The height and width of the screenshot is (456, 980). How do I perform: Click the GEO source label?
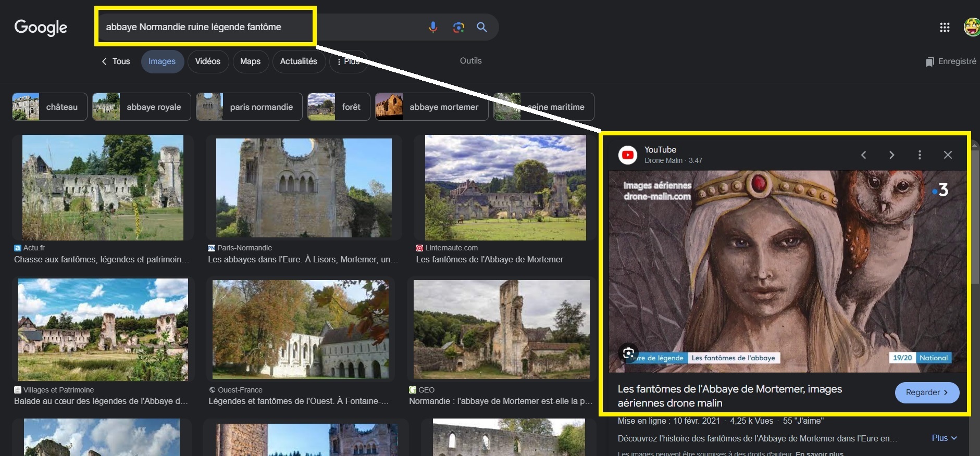point(426,390)
